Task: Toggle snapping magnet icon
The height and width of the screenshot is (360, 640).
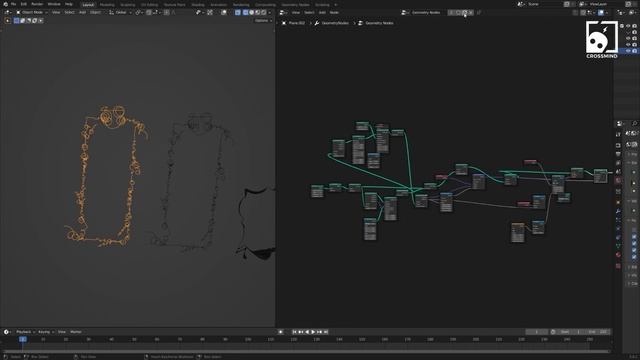Action: tap(149, 12)
